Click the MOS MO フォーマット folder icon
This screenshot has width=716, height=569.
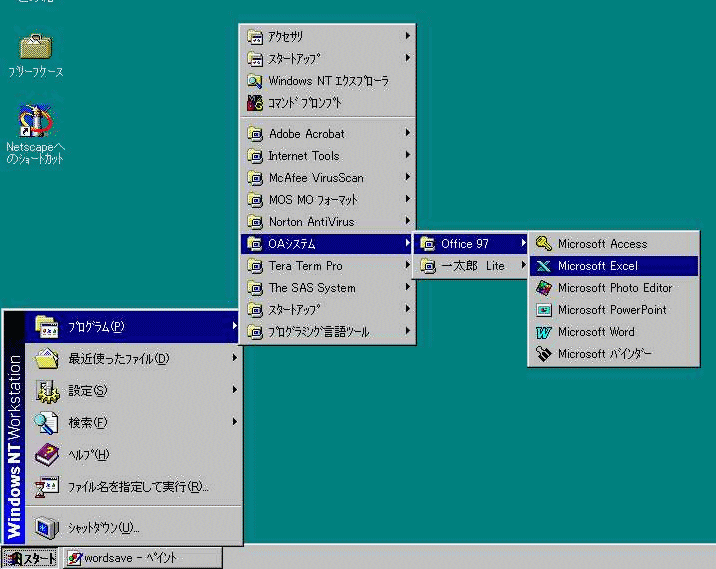click(x=255, y=200)
